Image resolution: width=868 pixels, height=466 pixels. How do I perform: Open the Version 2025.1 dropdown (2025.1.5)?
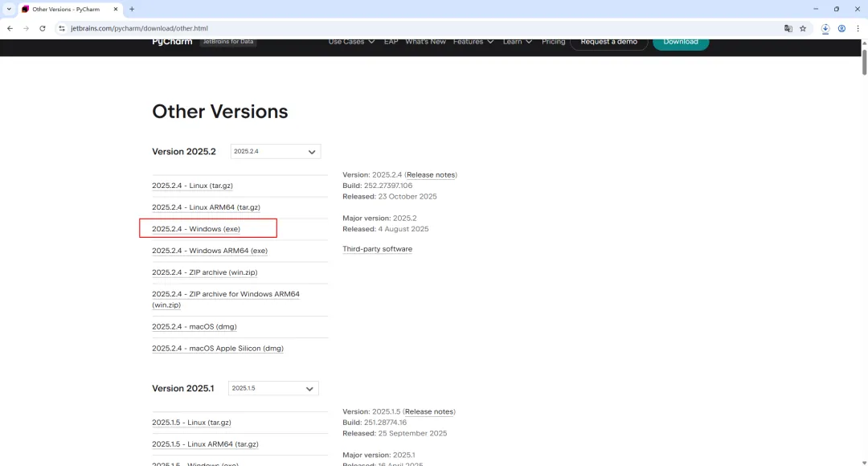(x=273, y=388)
